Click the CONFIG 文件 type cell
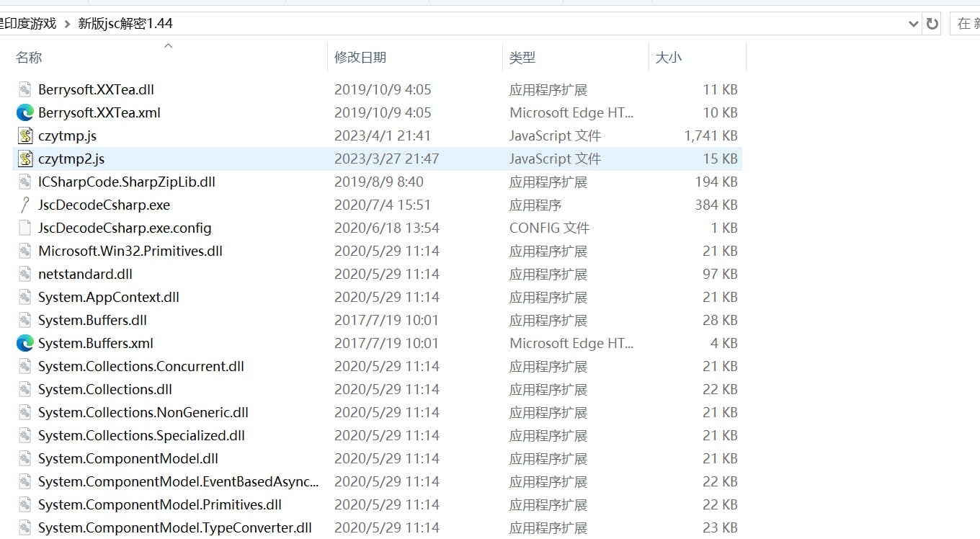The image size is (980, 539). point(549,228)
